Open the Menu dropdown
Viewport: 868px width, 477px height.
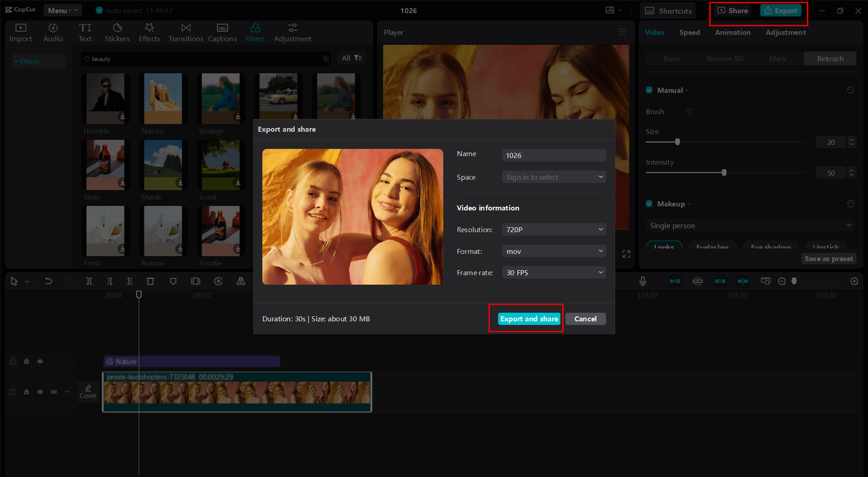62,10
